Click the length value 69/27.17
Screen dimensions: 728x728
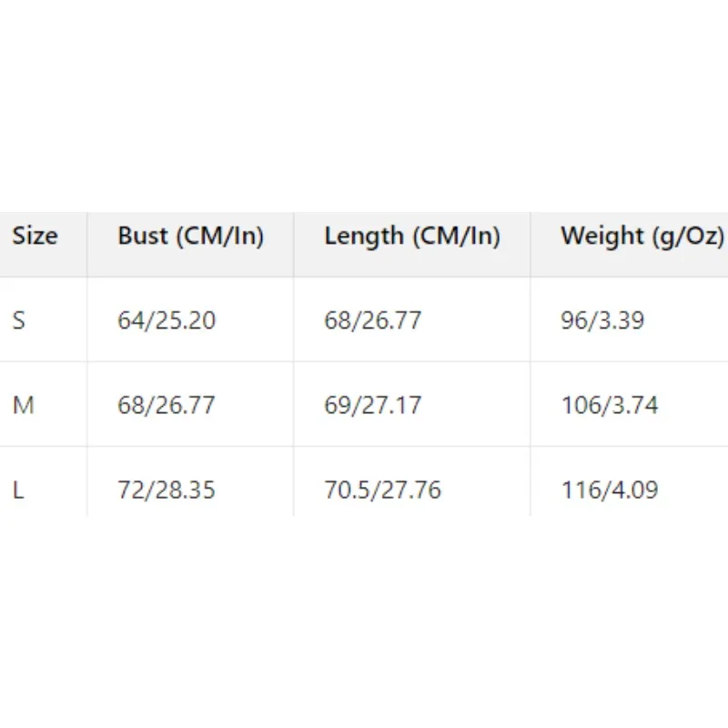tap(373, 405)
